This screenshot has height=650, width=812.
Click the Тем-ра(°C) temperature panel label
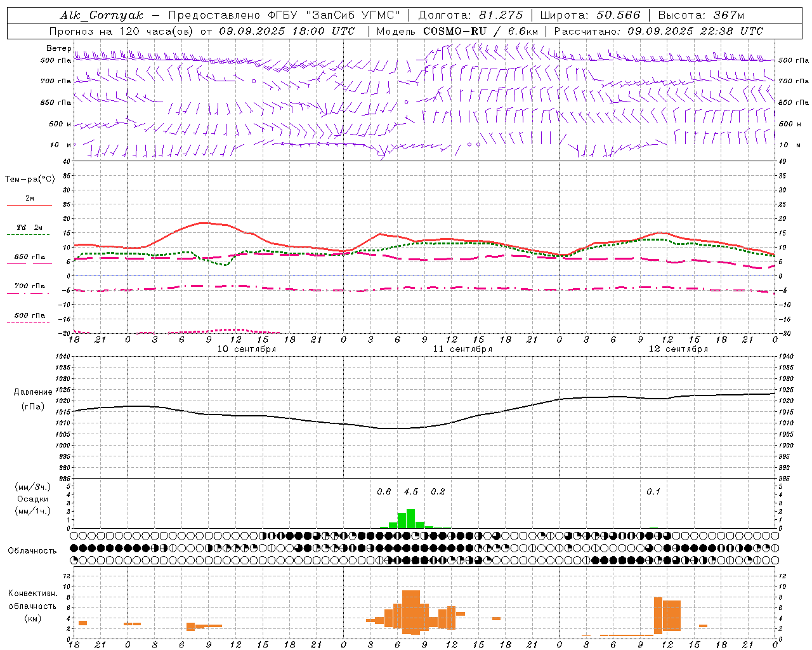point(30,180)
